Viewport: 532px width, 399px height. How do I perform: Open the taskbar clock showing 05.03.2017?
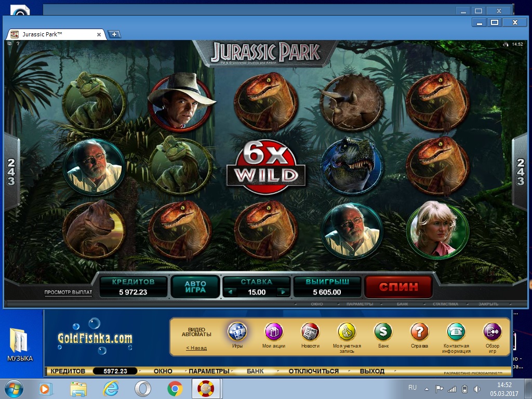[504, 389]
